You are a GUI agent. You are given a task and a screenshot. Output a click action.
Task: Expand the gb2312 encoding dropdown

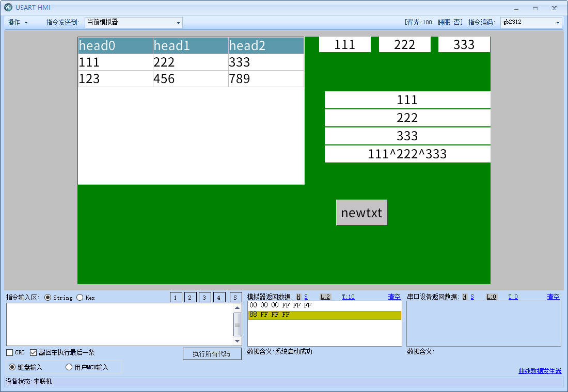pos(531,23)
